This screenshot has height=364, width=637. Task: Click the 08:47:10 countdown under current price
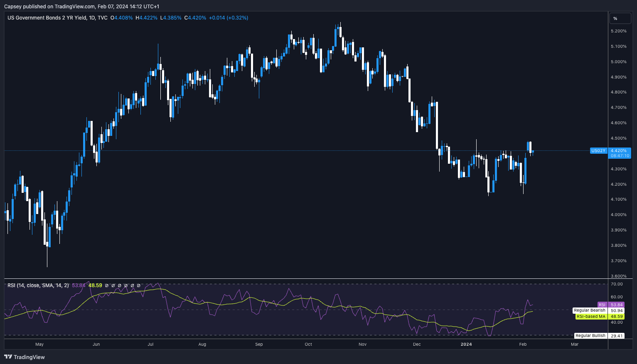click(x=620, y=156)
